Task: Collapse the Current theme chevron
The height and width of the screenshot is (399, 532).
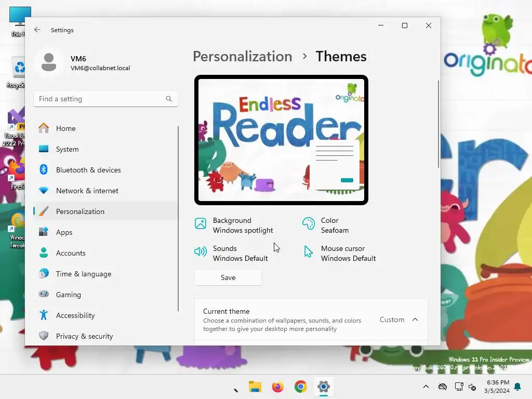Action: [415, 320]
